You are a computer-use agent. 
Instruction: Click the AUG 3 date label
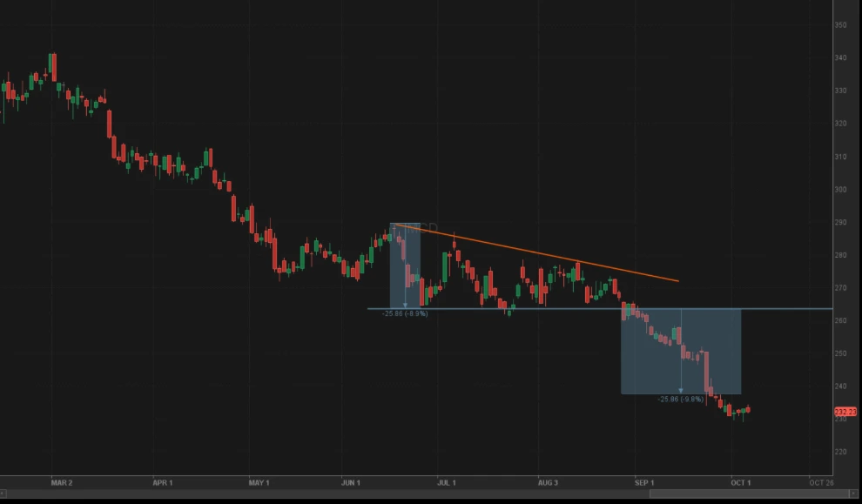(548, 482)
